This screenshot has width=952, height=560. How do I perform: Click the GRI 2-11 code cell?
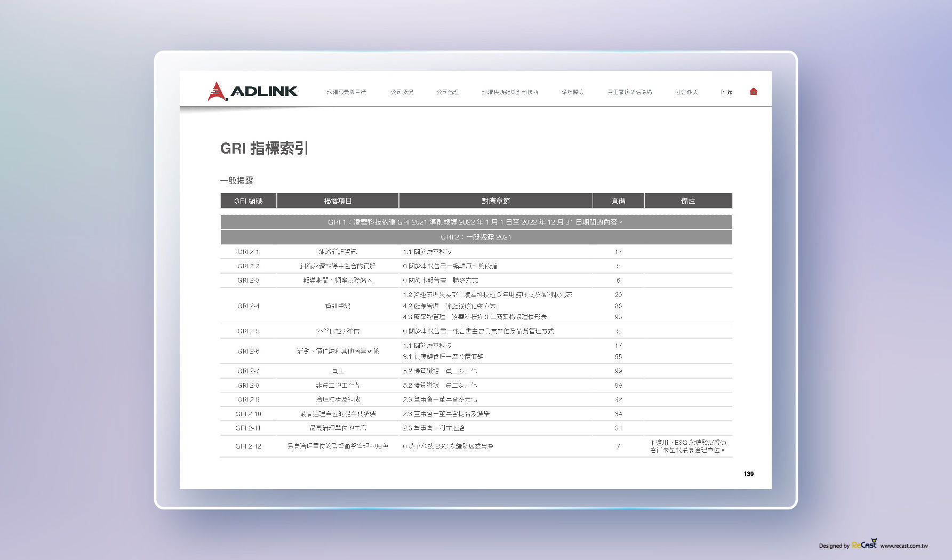tap(249, 428)
